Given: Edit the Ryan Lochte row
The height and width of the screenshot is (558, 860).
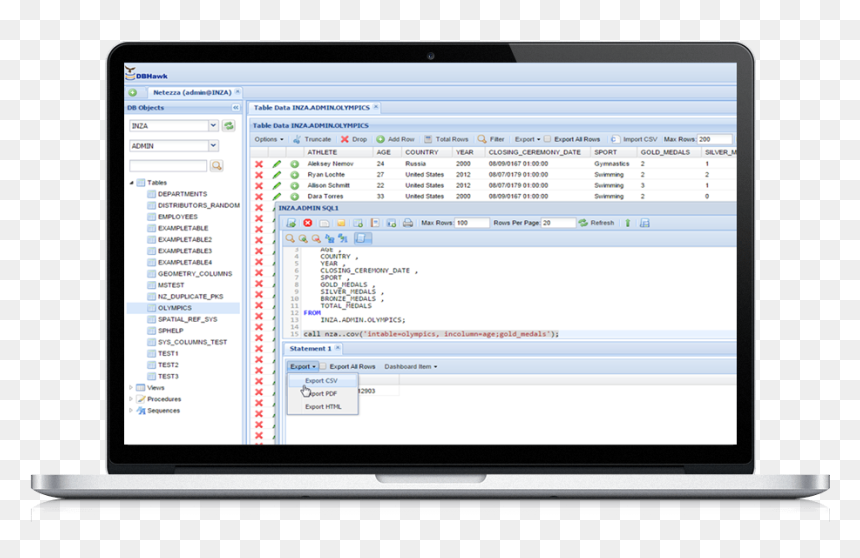Looking at the screenshot, I should [x=277, y=174].
